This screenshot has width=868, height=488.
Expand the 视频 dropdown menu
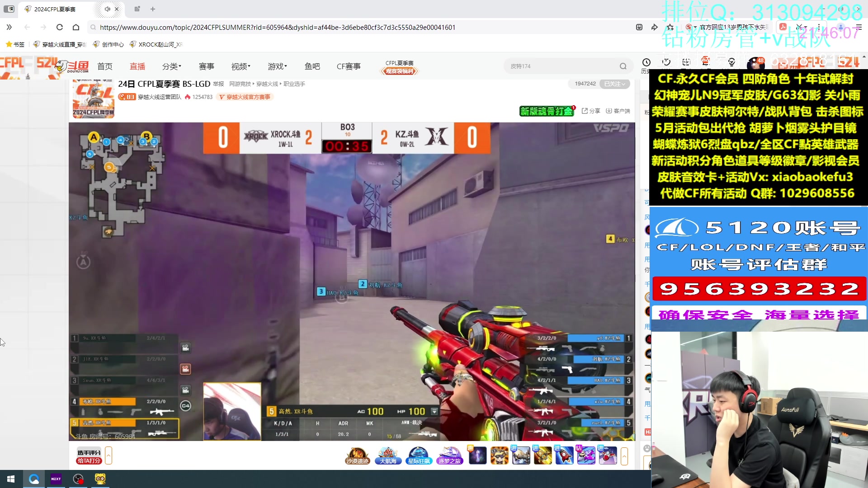coord(241,66)
